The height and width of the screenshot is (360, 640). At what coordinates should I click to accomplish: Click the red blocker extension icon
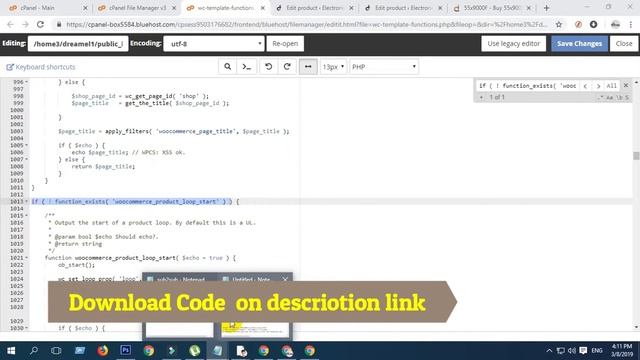click(578, 24)
